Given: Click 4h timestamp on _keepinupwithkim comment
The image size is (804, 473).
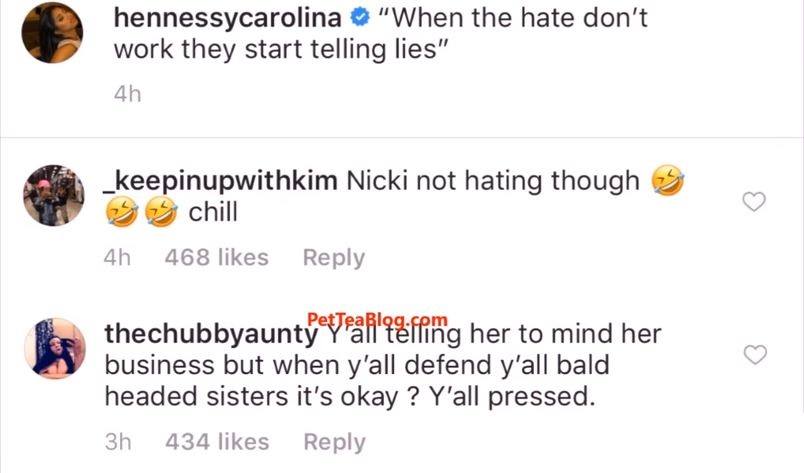Looking at the screenshot, I should point(117,258).
